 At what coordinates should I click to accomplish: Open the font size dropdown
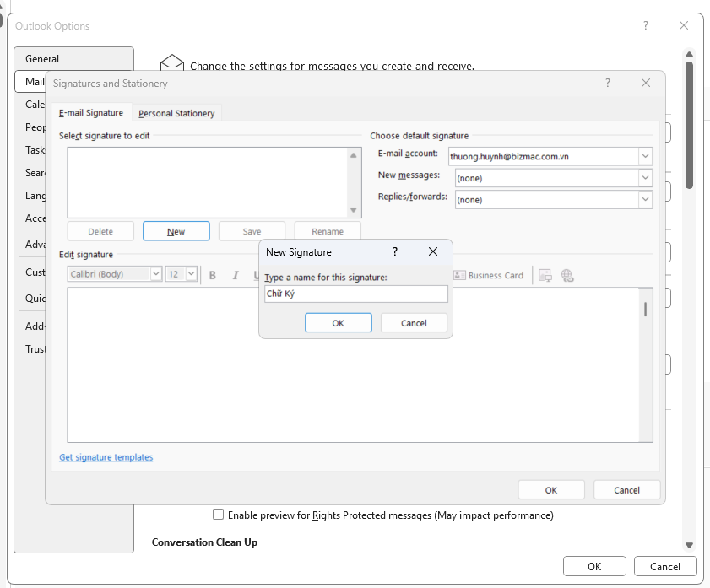coord(191,274)
